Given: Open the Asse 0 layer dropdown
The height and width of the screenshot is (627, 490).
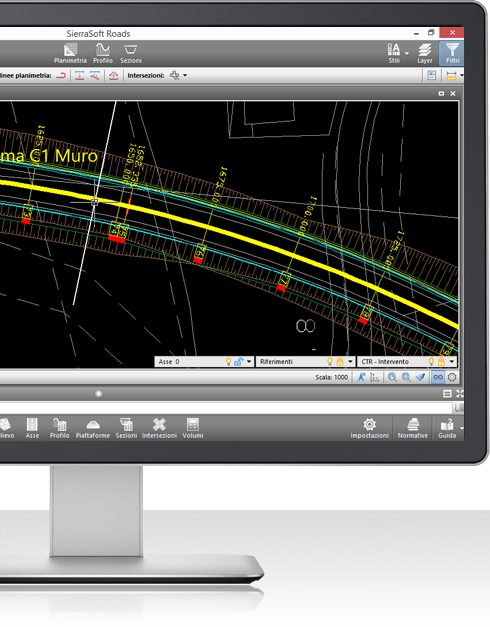Looking at the screenshot, I should 249,361.
